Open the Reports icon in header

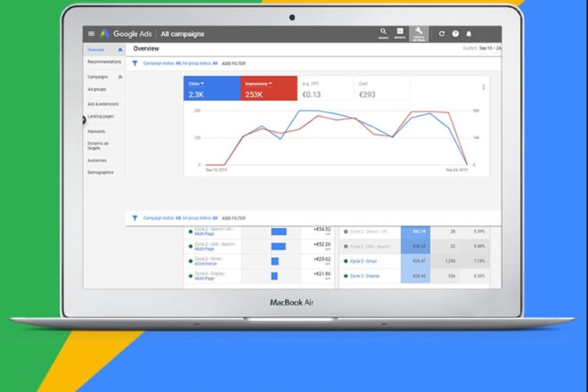pos(400,33)
